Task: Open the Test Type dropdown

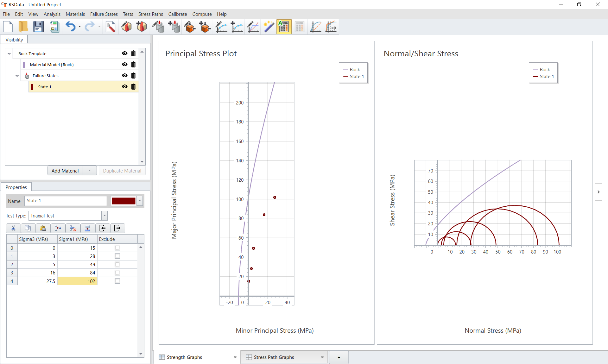Action: (104, 216)
